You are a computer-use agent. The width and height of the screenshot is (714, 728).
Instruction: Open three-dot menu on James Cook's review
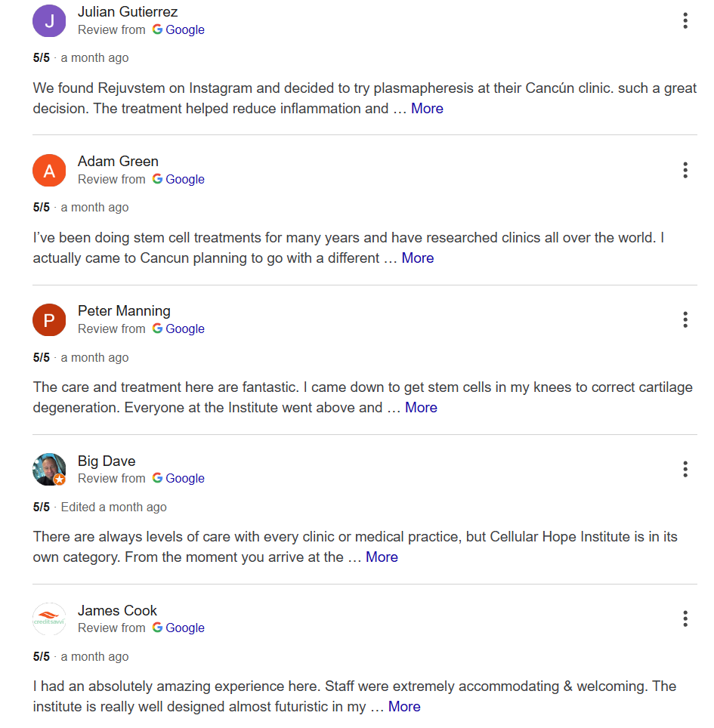click(685, 619)
